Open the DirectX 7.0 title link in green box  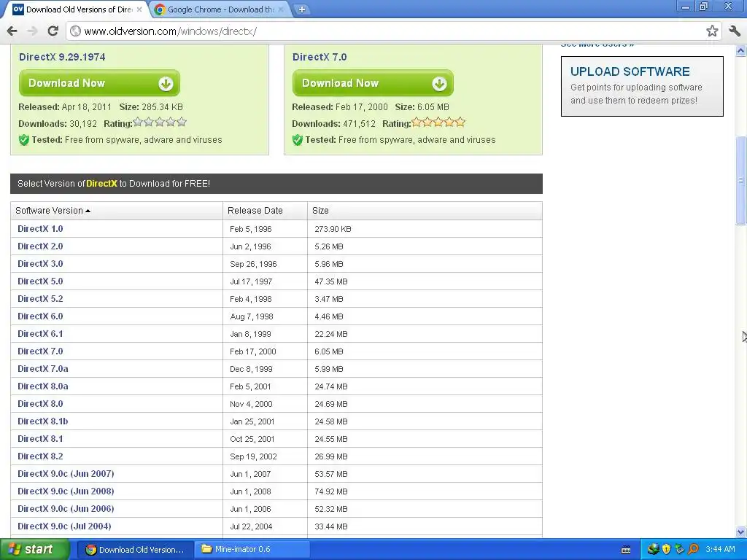[320, 57]
